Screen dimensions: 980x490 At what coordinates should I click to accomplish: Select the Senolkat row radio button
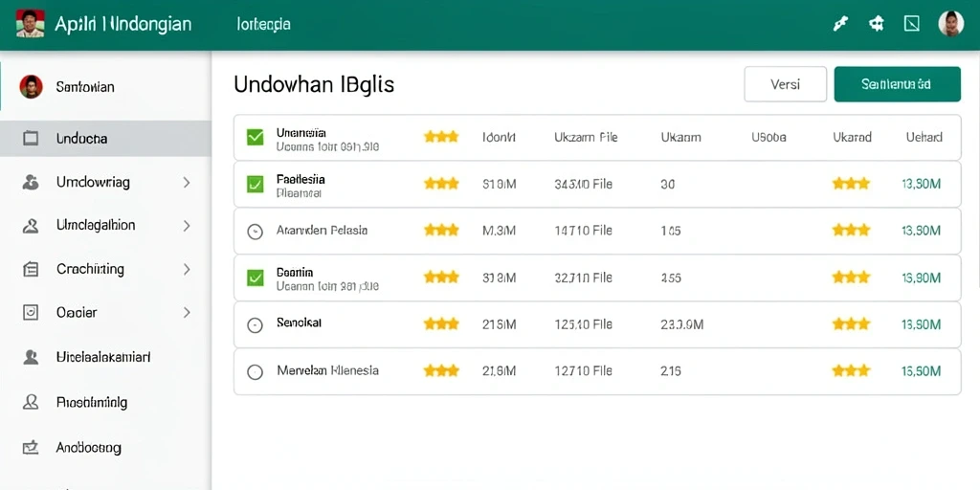click(255, 325)
